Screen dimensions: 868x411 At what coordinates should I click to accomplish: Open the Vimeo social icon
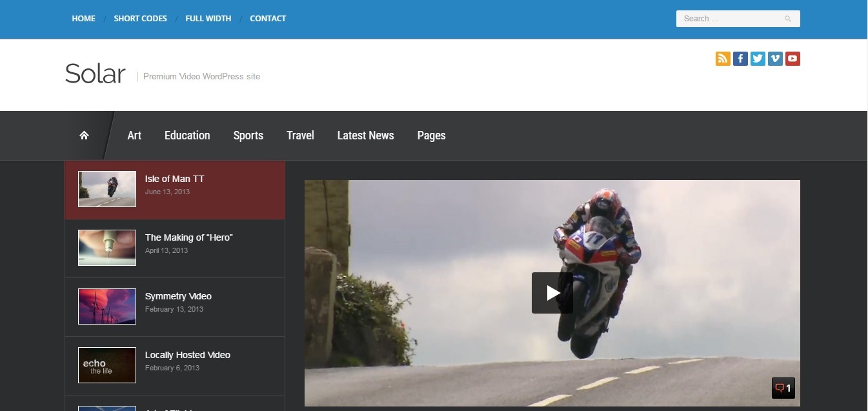[x=774, y=58]
